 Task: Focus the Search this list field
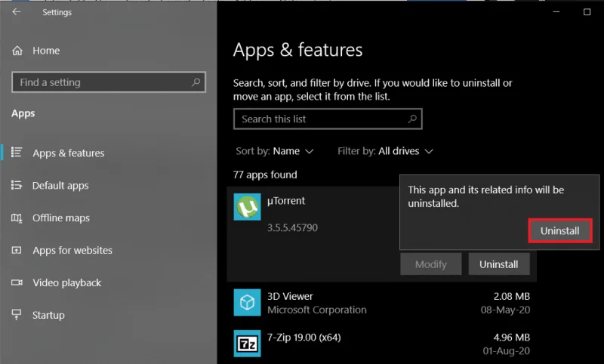pos(328,119)
